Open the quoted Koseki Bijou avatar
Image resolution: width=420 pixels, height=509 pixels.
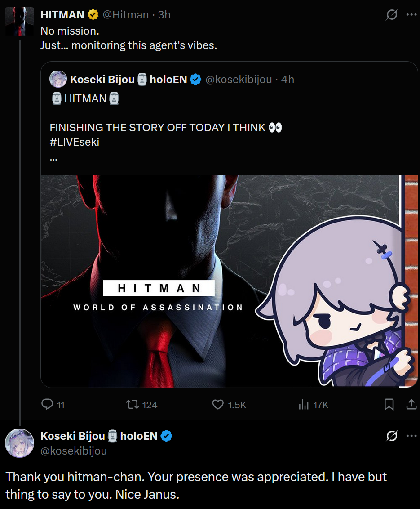[58, 79]
